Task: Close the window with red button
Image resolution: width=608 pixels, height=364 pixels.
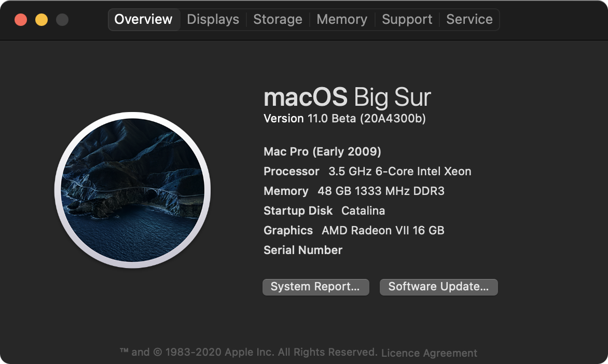Action: 21,20
